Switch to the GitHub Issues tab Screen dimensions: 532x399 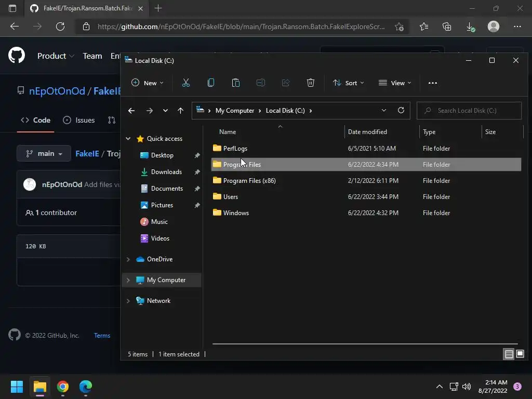point(79,120)
